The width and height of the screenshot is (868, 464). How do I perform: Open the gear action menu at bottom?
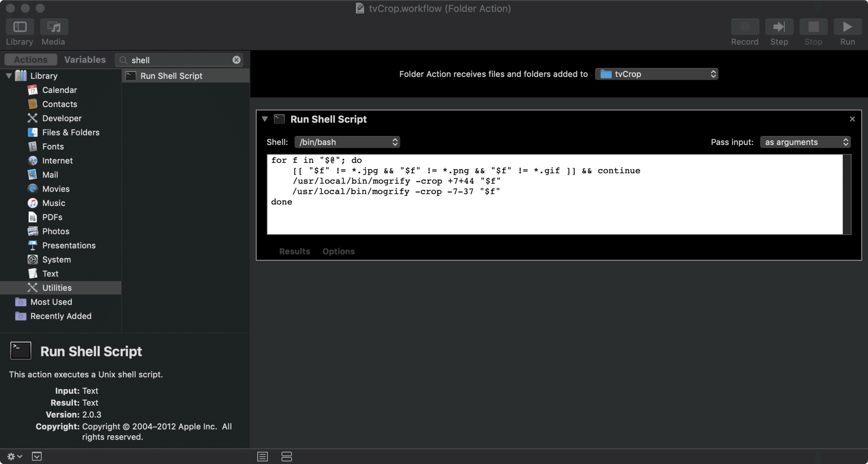click(14, 456)
